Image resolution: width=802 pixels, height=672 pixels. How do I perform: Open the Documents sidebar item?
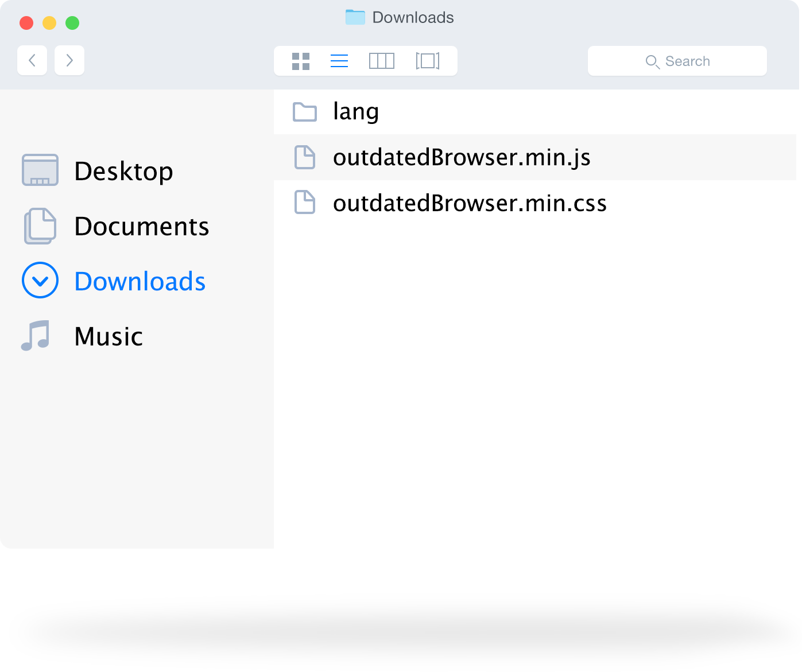(142, 226)
